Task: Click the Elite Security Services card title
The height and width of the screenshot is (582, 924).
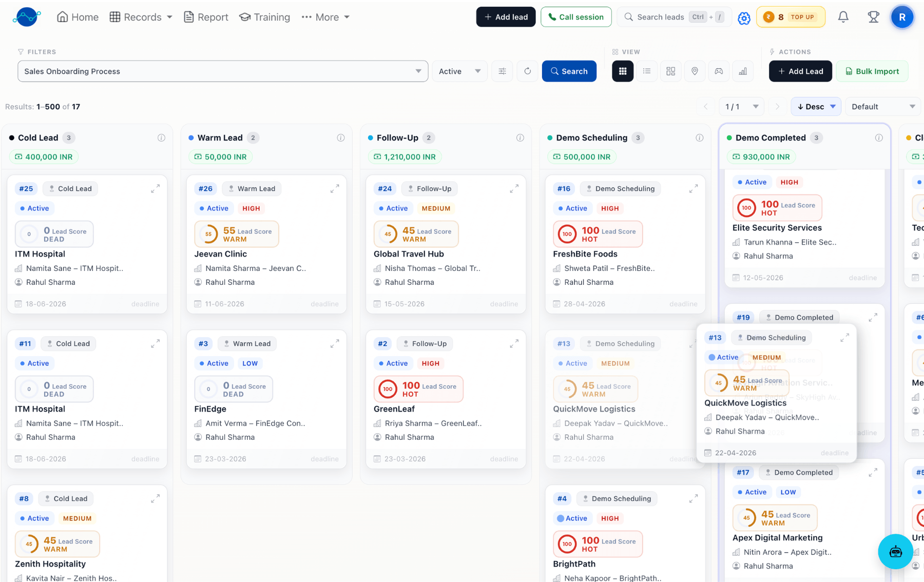Action: [777, 228]
